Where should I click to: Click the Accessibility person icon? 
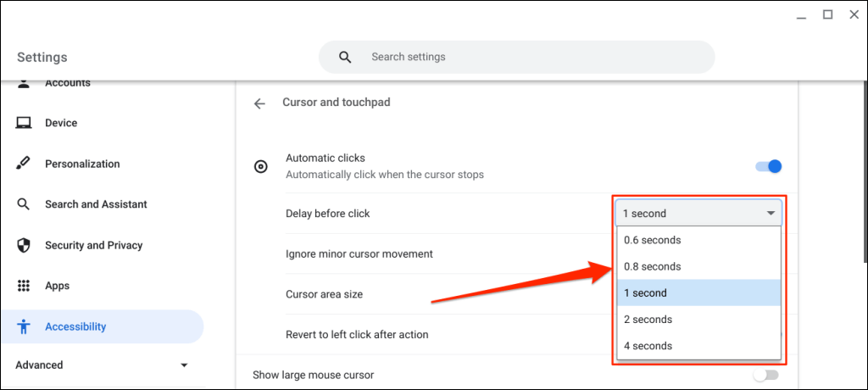24,326
